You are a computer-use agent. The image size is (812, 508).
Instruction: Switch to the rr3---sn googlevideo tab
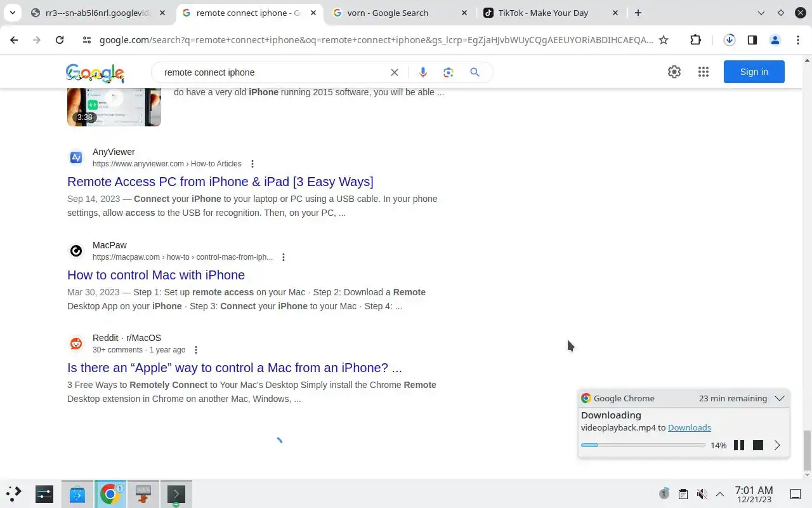(x=98, y=13)
